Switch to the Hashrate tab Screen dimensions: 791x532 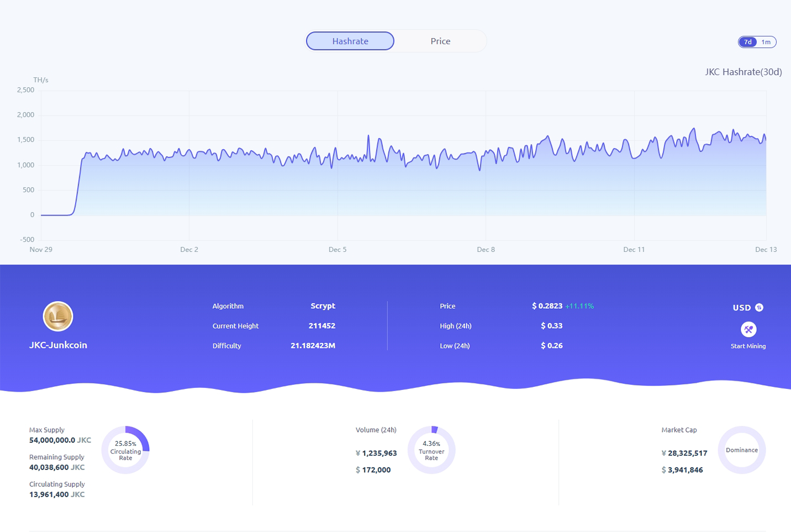pyautogui.click(x=350, y=41)
